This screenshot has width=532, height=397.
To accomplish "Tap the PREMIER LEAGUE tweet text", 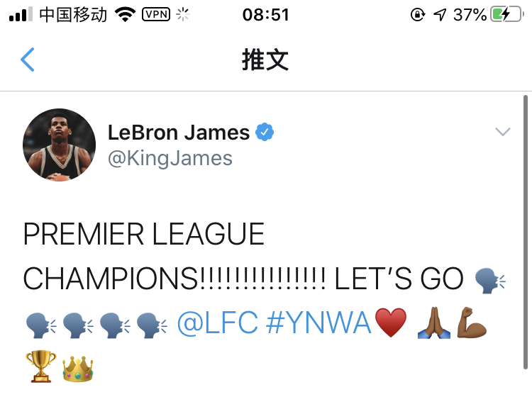I will tap(144, 234).
